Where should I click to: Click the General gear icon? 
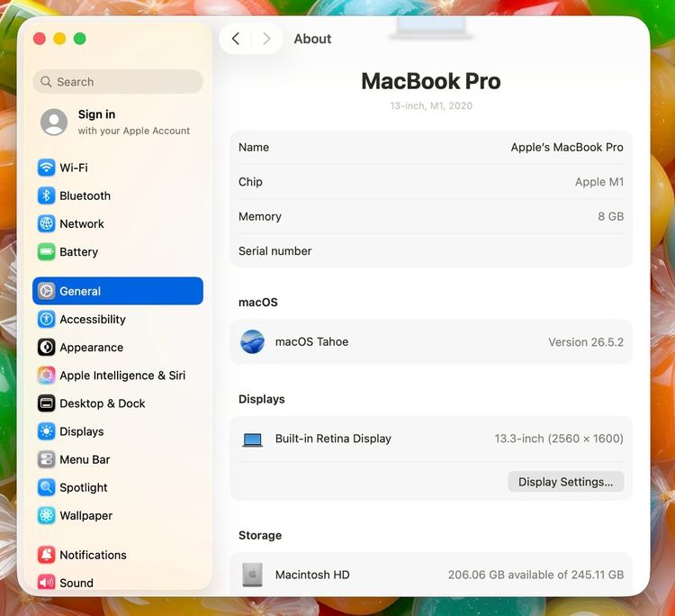(46, 291)
